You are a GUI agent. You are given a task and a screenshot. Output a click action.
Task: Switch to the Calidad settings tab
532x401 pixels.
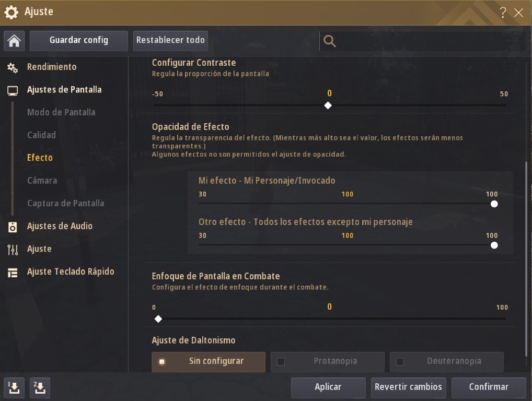pos(42,135)
